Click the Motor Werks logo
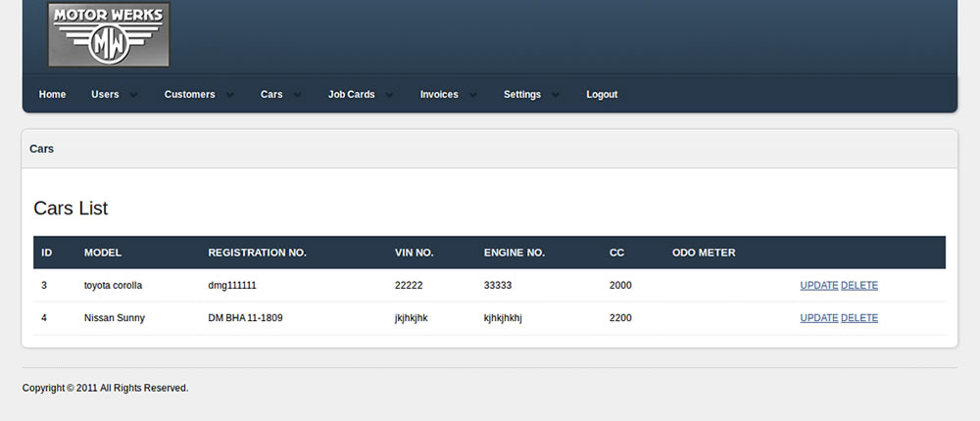Image resolution: width=980 pixels, height=421 pixels. [x=109, y=34]
